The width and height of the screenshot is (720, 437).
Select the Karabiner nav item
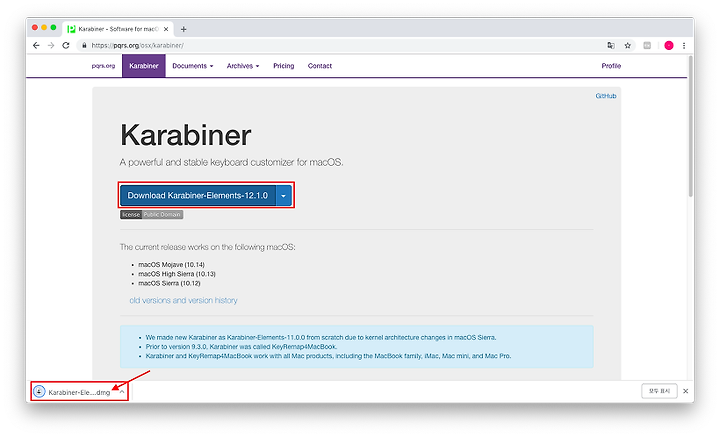[144, 66]
